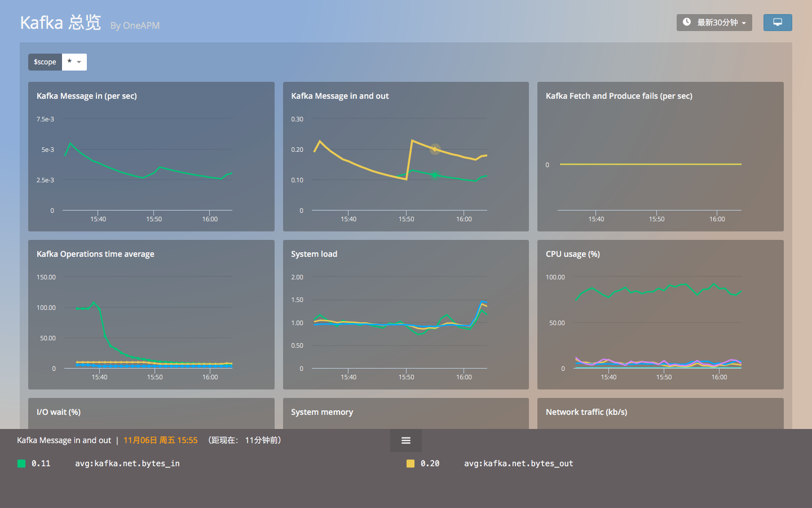Select avg:kafka.net.bytes_out legend entry
This screenshot has height=508, width=812.
coord(519,463)
